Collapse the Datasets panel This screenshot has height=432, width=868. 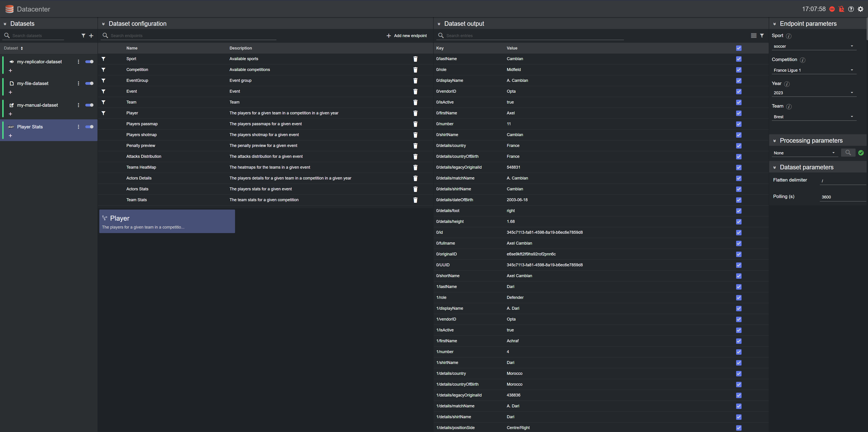tap(5, 24)
